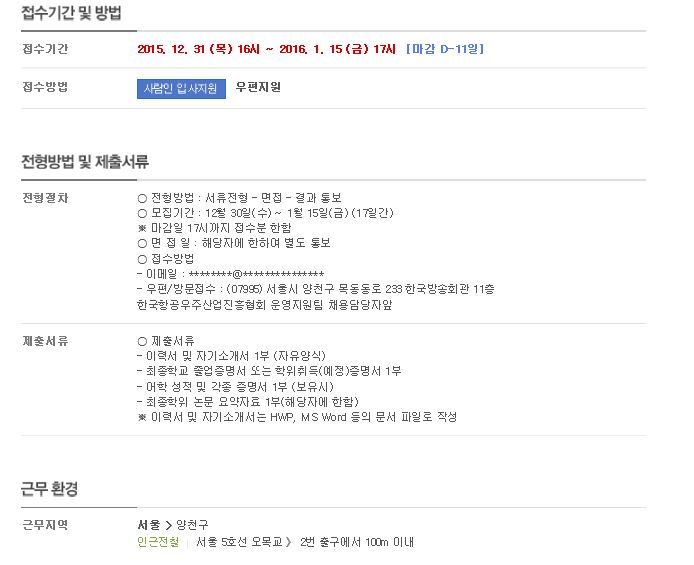This screenshot has width=694, height=565.
Task: Click the 전형방법 및 제출서류 section heading
Action: (85, 161)
